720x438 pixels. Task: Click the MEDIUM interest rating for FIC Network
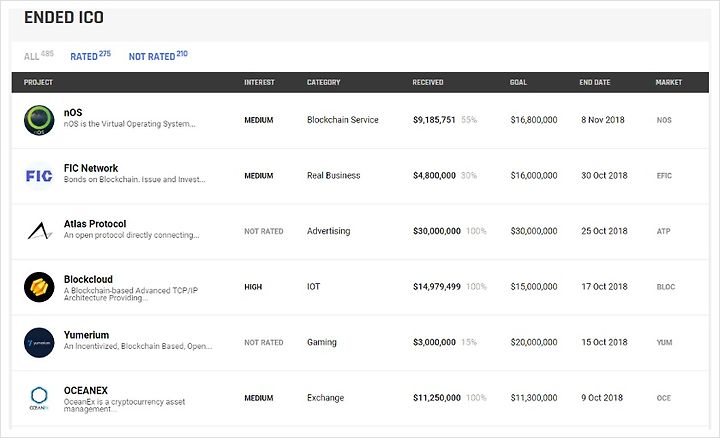(259, 176)
